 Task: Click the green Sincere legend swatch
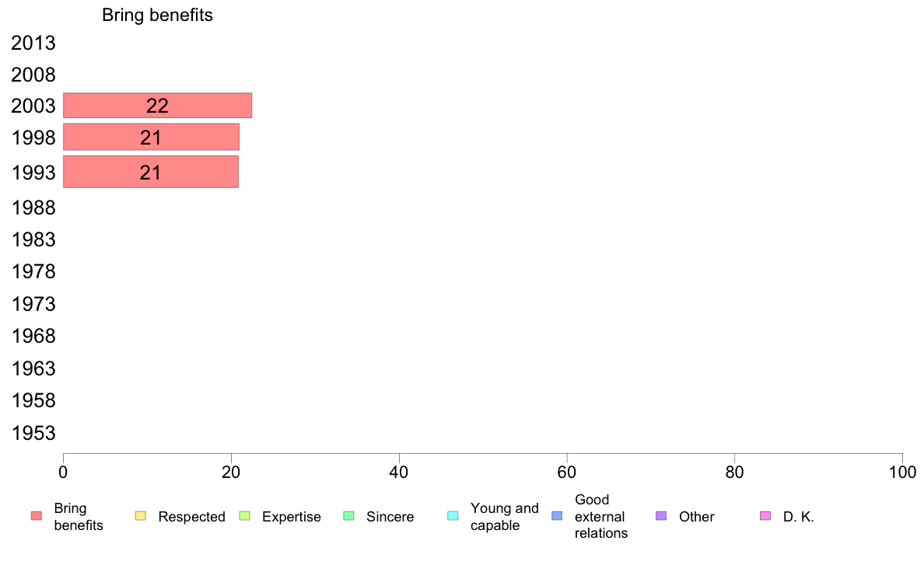(x=349, y=516)
